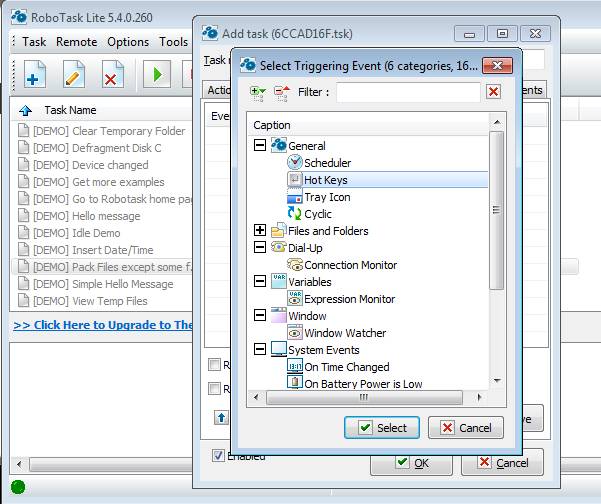Image resolution: width=601 pixels, height=504 pixels.
Task: Click the Select button
Action: 381,428
